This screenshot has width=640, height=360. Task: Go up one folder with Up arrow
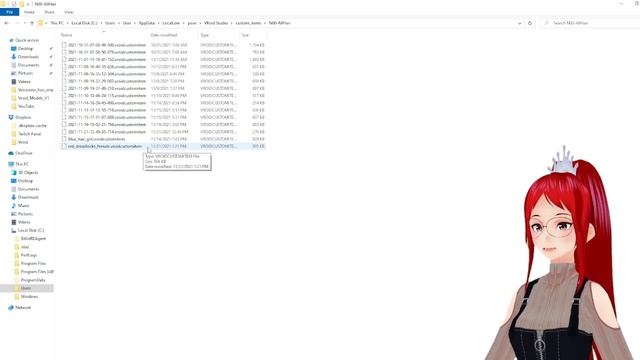pyautogui.click(x=32, y=23)
